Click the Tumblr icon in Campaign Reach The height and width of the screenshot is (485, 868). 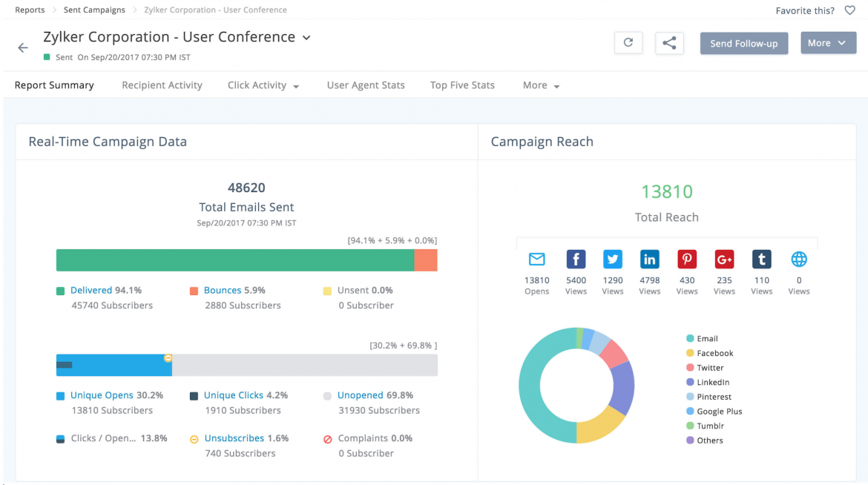[761, 260]
